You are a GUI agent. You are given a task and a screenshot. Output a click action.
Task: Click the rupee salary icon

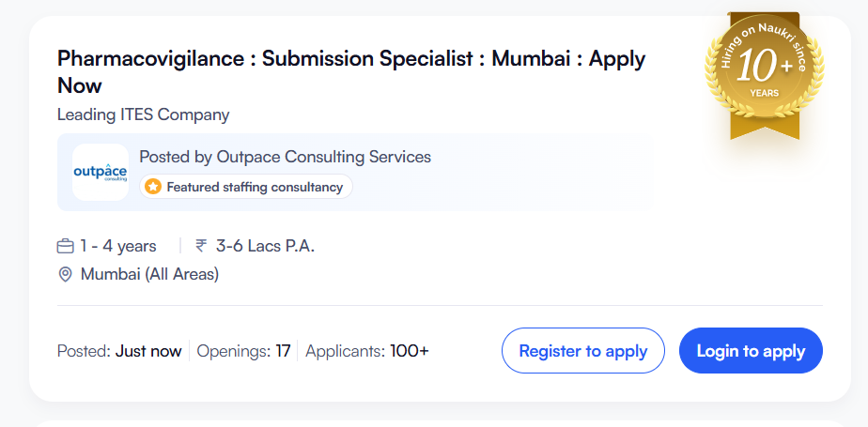pyautogui.click(x=201, y=246)
